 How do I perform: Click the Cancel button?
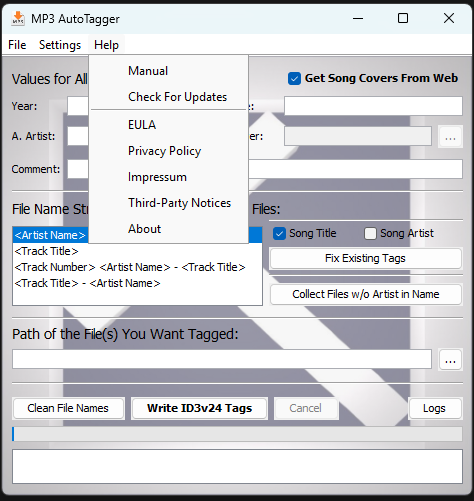306,408
